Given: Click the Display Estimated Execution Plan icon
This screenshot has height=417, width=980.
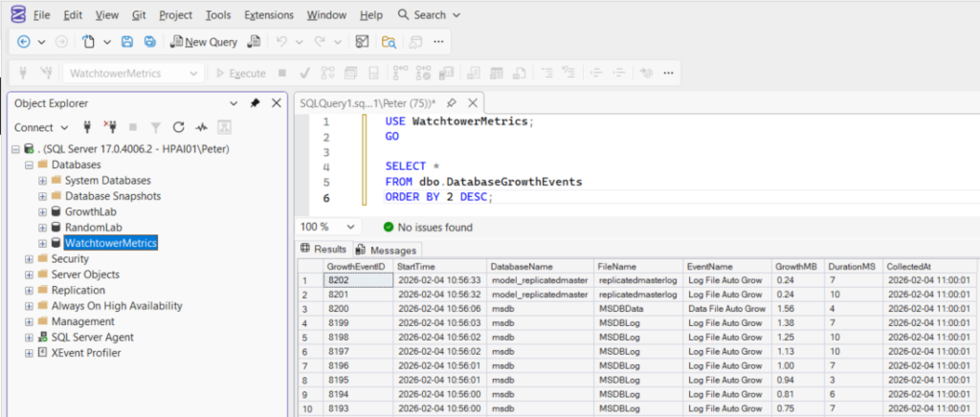Looking at the screenshot, I should click(x=327, y=73).
